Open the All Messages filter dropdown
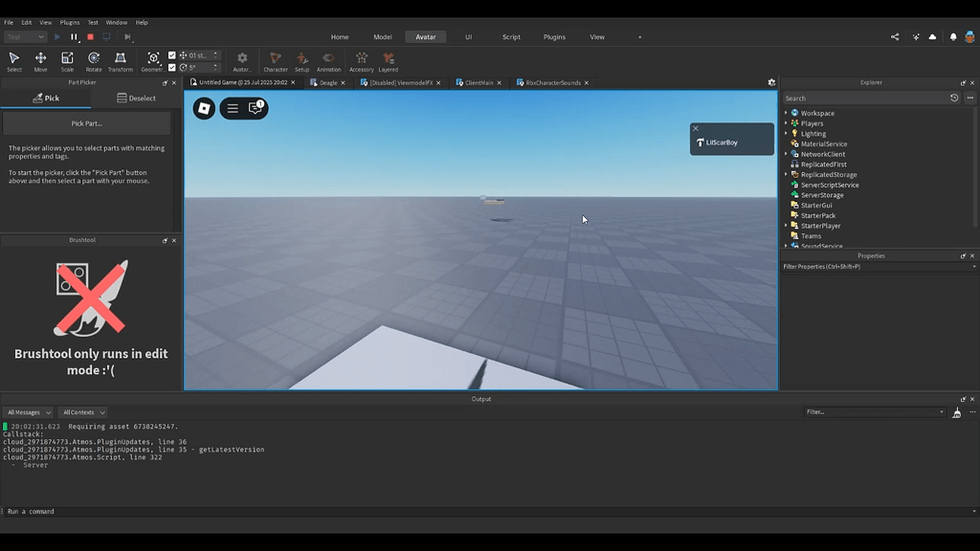 tap(29, 412)
